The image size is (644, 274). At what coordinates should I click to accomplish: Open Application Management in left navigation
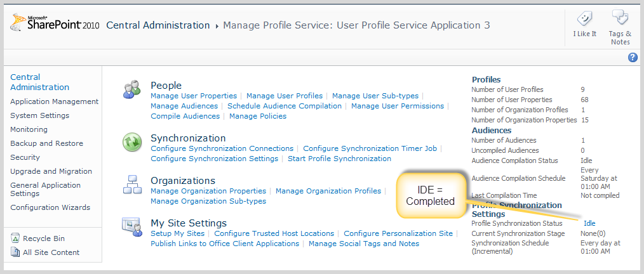tap(54, 101)
